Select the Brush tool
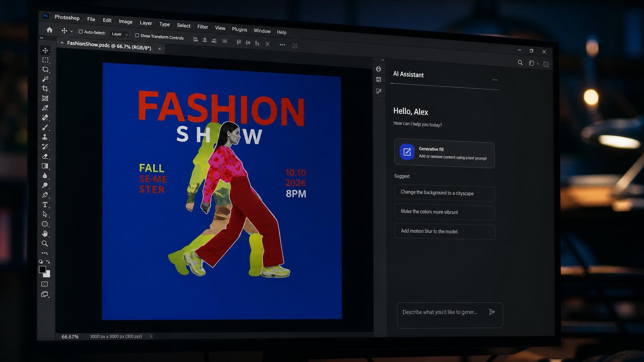 pos(45,127)
